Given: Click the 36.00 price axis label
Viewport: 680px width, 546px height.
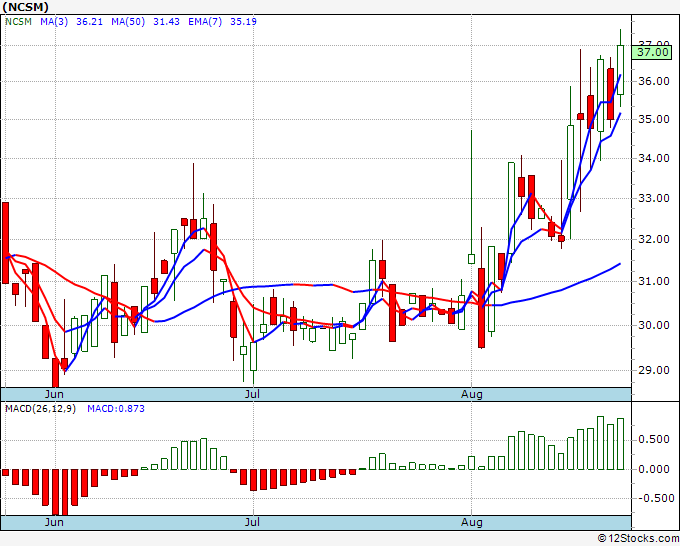Looking at the screenshot, I should pos(654,82).
